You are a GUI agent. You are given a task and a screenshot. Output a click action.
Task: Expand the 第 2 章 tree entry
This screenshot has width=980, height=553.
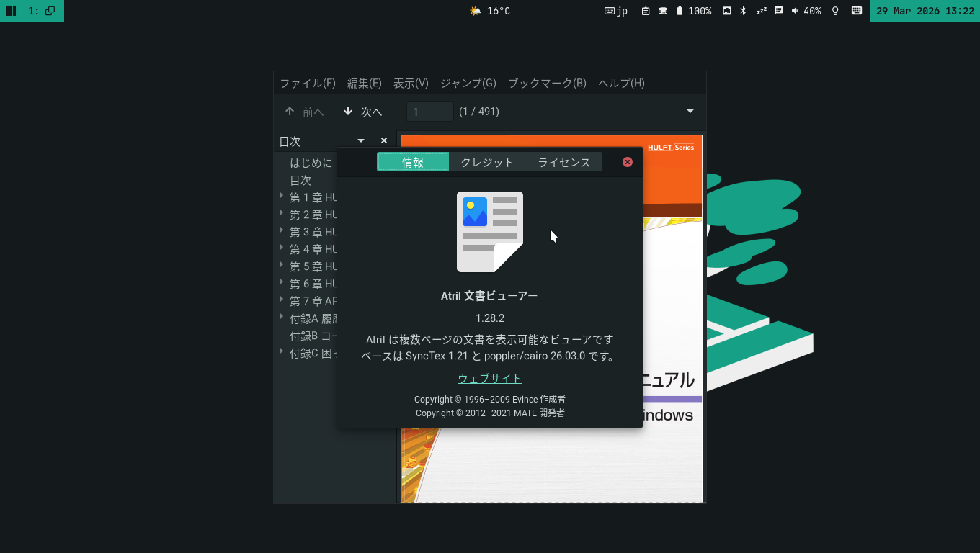point(281,213)
